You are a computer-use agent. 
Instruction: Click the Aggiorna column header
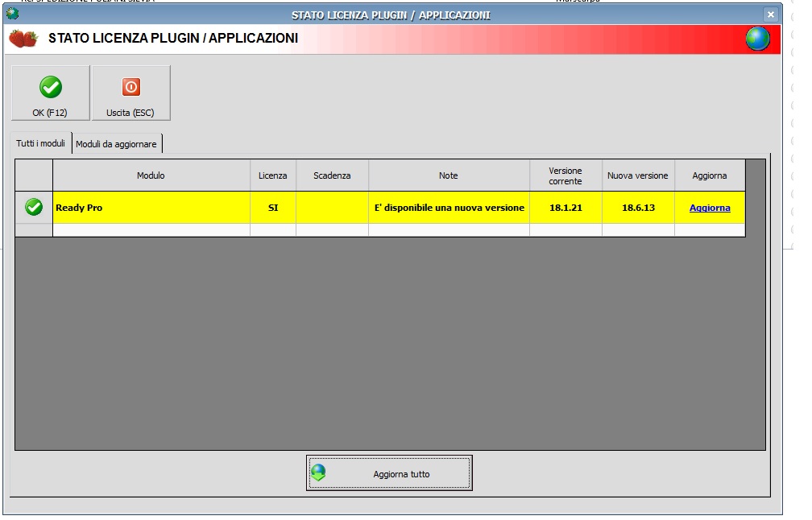click(710, 175)
